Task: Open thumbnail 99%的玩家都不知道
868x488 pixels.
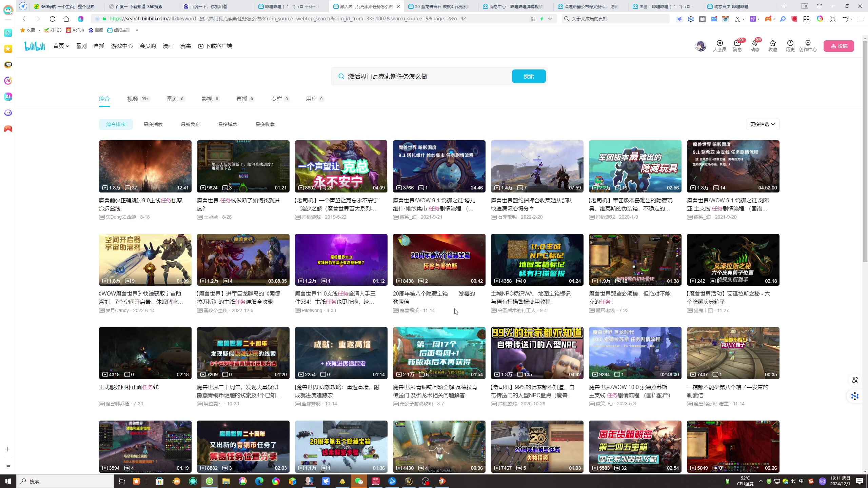Action: click(x=537, y=353)
